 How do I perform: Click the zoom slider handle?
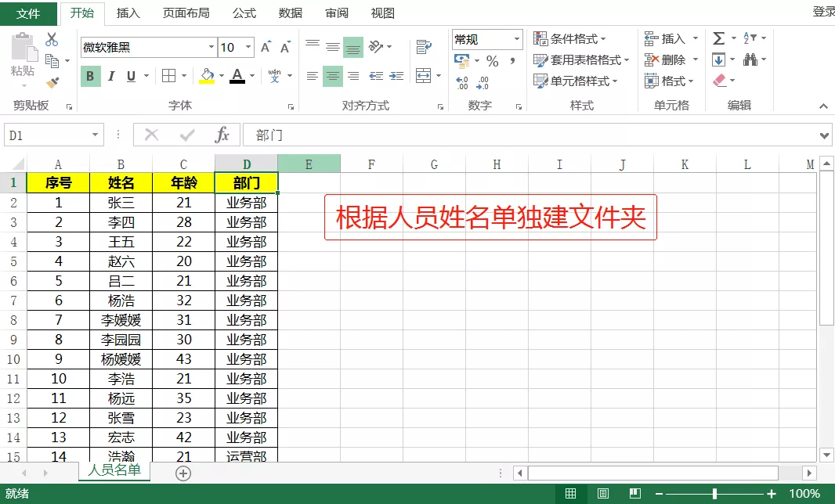[x=714, y=493]
